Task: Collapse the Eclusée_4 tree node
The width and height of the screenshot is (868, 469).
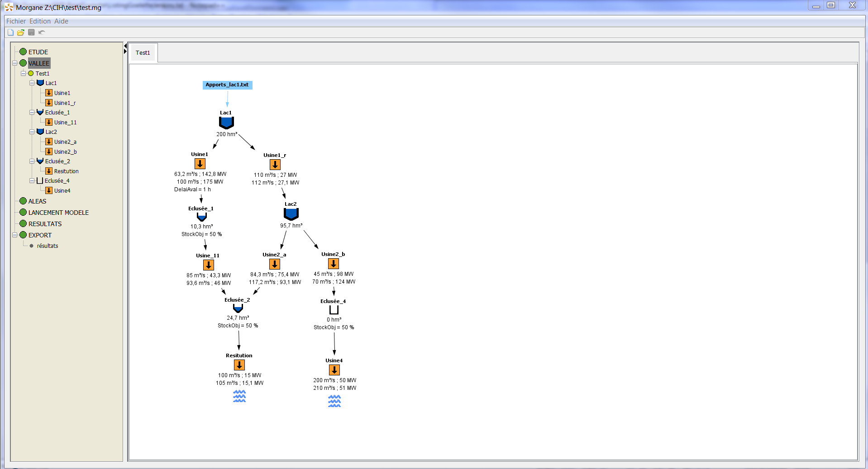Action: click(x=32, y=180)
